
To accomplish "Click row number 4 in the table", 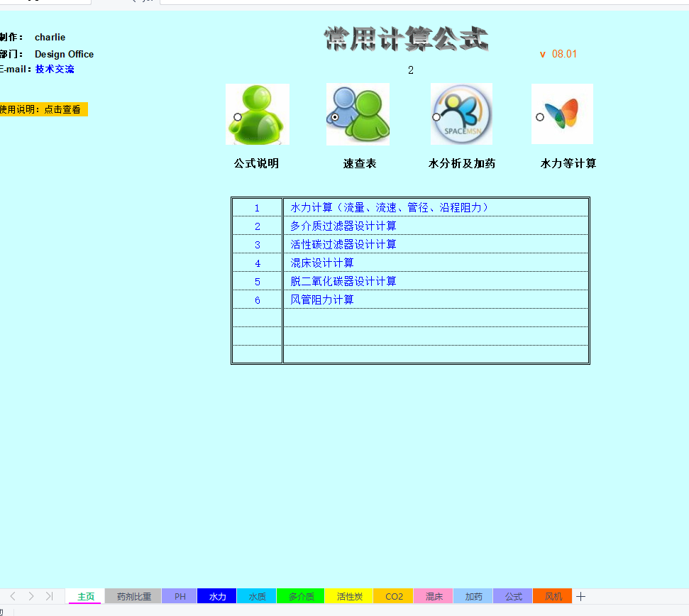I will pos(257,263).
